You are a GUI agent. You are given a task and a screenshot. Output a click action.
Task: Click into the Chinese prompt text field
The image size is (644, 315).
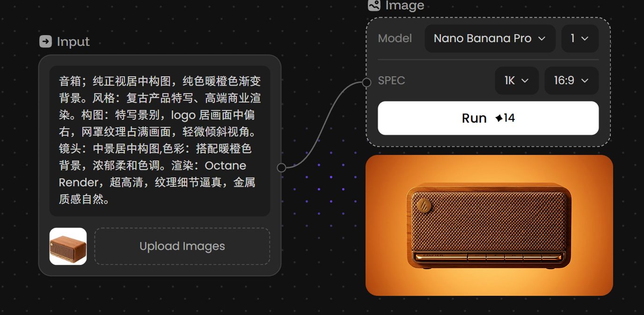pyautogui.click(x=160, y=140)
